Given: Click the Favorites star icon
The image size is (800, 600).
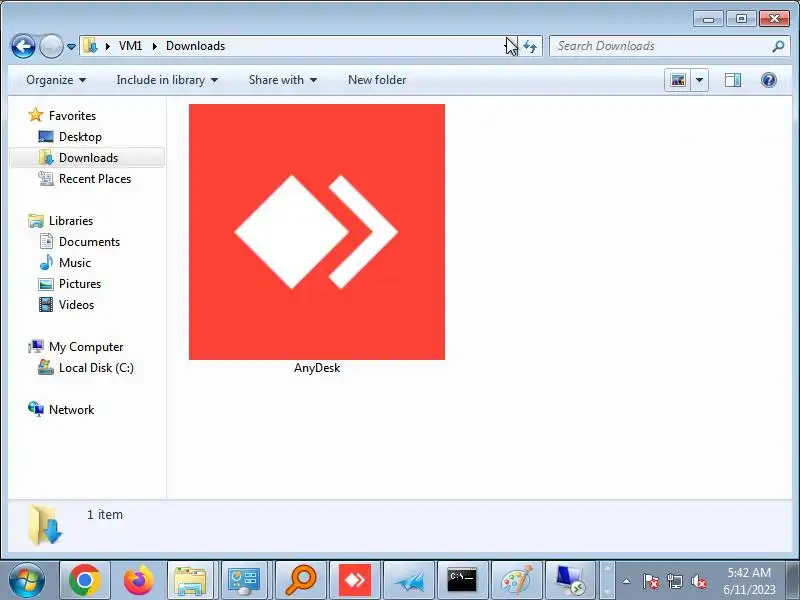Looking at the screenshot, I should [36, 115].
